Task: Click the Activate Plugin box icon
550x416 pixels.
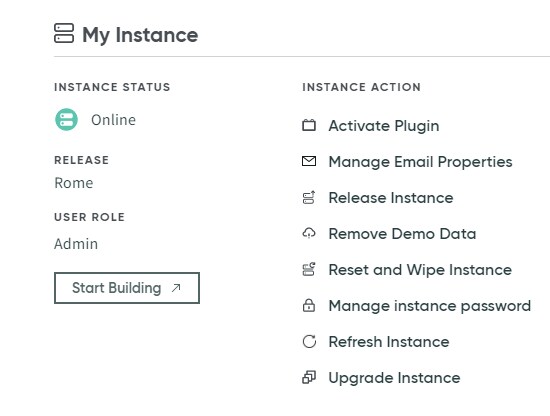Action: [x=309, y=125]
